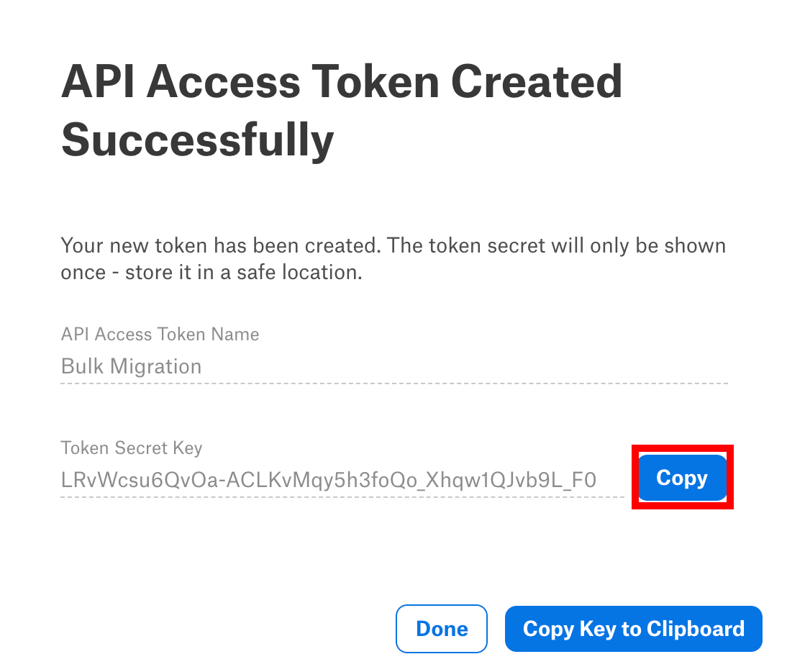Image resolution: width=787 pixels, height=672 pixels.
Task: Click the white outlined Done button
Action: 441,628
